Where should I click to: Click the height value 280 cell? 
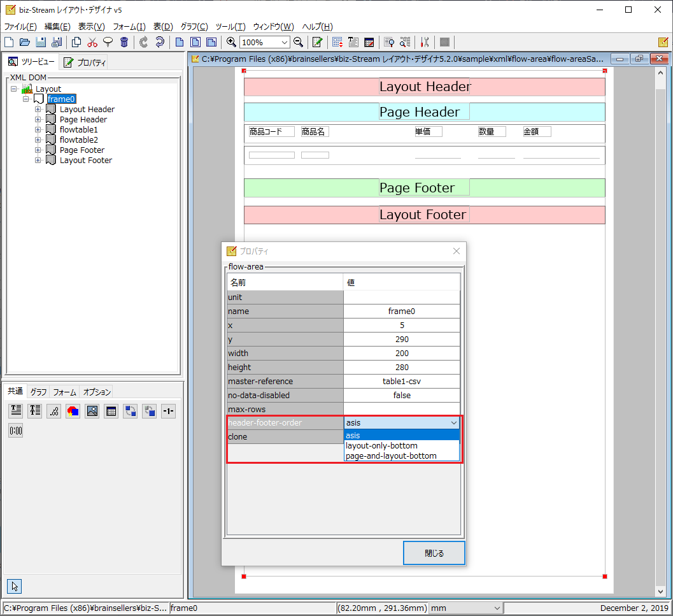(401, 368)
